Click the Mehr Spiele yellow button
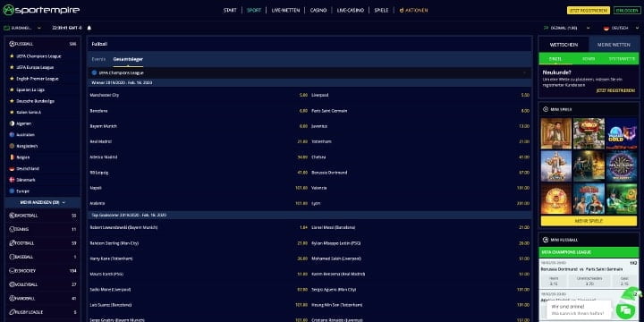The image size is (644, 322). pyautogui.click(x=589, y=221)
